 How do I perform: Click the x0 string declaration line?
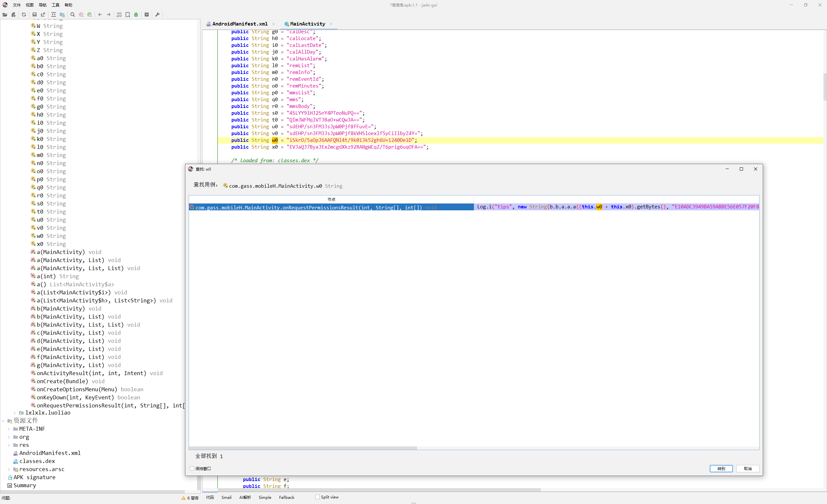[x=330, y=147]
